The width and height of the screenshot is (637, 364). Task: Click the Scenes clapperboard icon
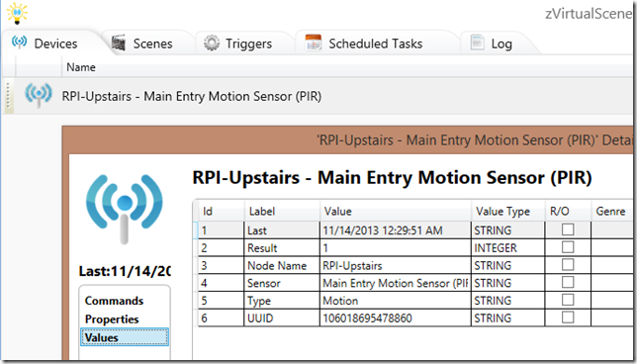point(119,43)
